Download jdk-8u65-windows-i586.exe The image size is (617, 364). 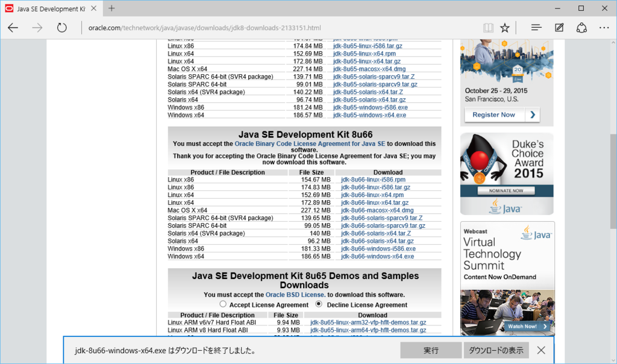pyautogui.click(x=371, y=107)
